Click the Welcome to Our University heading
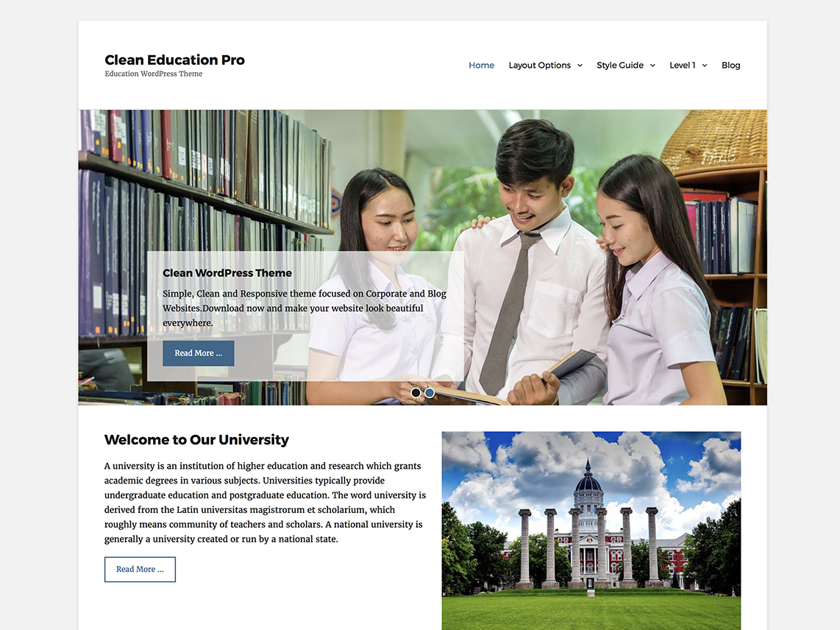Screen dimensions: 840x630 tap(196, 440)
